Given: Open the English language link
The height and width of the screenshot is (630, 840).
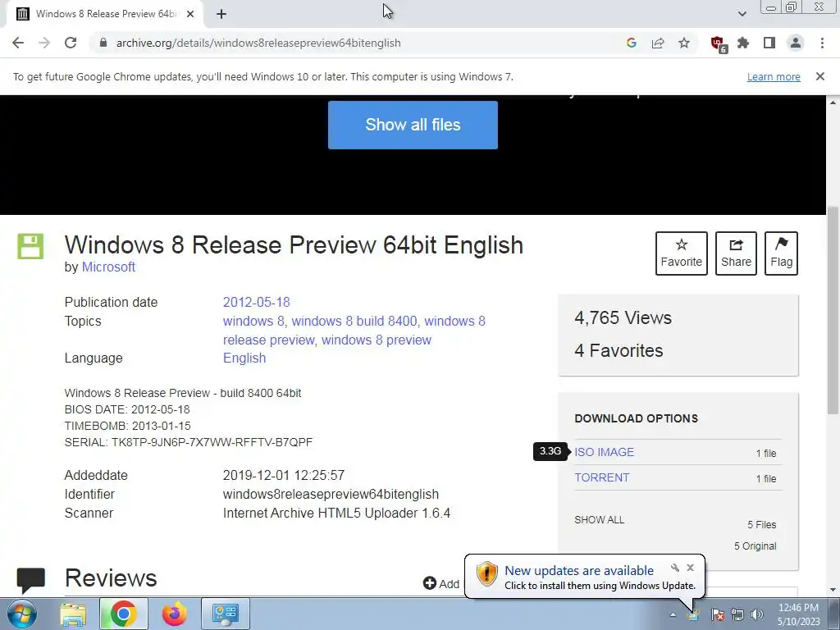Looking at the screenshot, I should point(244,358).
